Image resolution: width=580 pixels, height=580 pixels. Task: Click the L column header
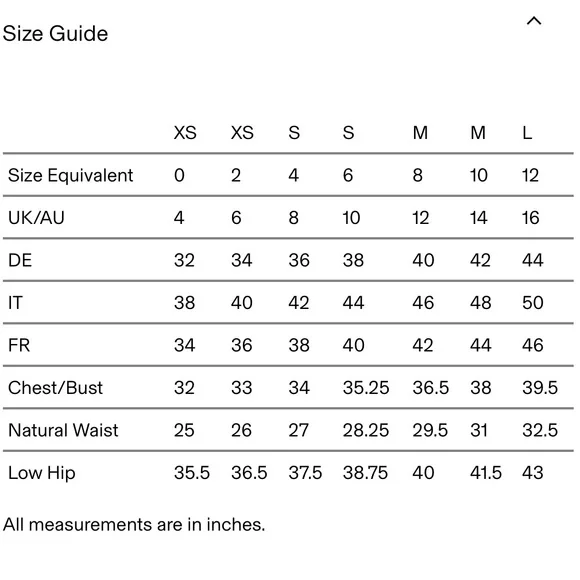(527, 133)
